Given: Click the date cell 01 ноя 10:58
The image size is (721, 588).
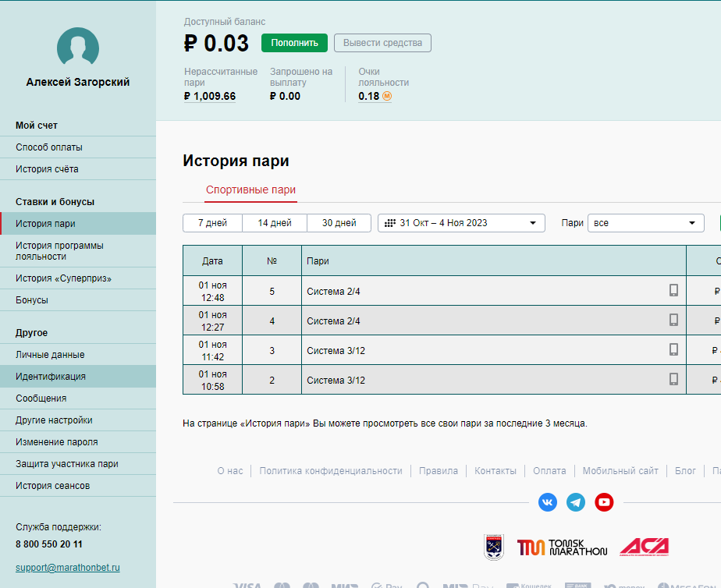Looking at the screenshot, I should tap(212, 381).
